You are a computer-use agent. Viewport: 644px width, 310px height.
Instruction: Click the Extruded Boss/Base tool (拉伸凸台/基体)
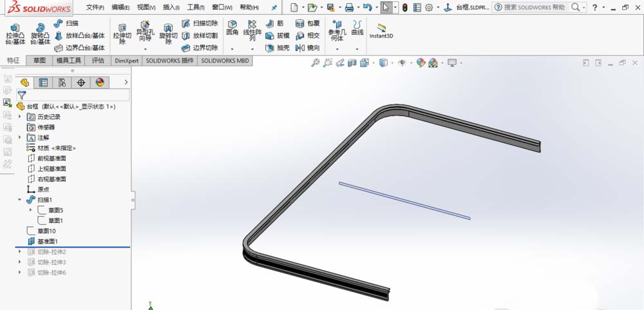pyautogui.click(x=15, y=34)
